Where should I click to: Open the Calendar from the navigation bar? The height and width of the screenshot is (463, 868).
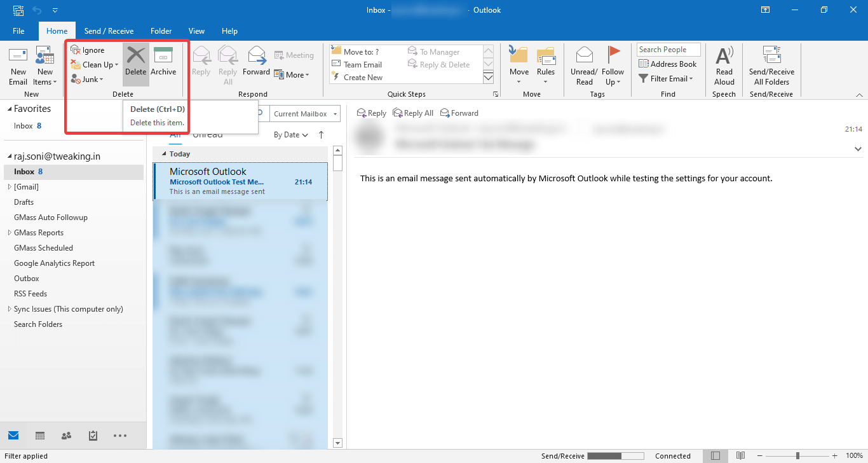pyautogui.click(x=39, y=436)
